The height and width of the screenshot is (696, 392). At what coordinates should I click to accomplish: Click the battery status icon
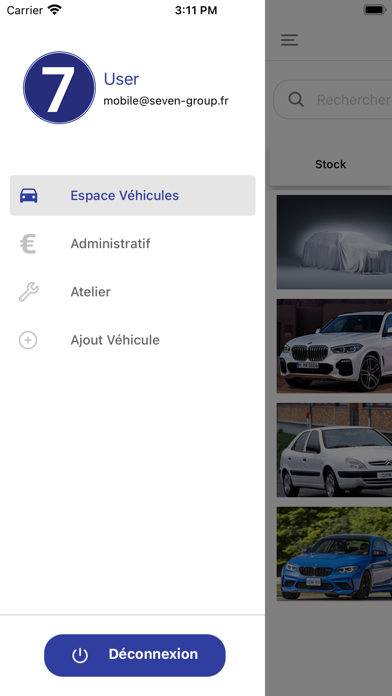point(376,10)
